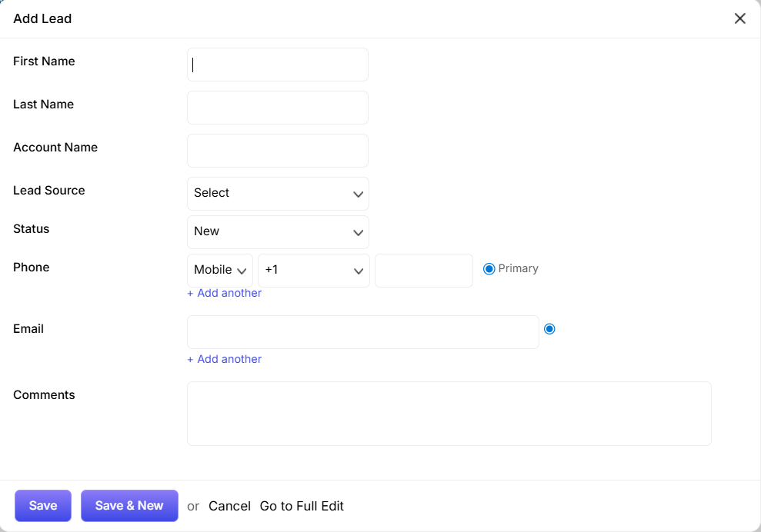This screenshot has height=532, width=761.
Task: Select the Primary phone radio button
Action: coord(489,268)
